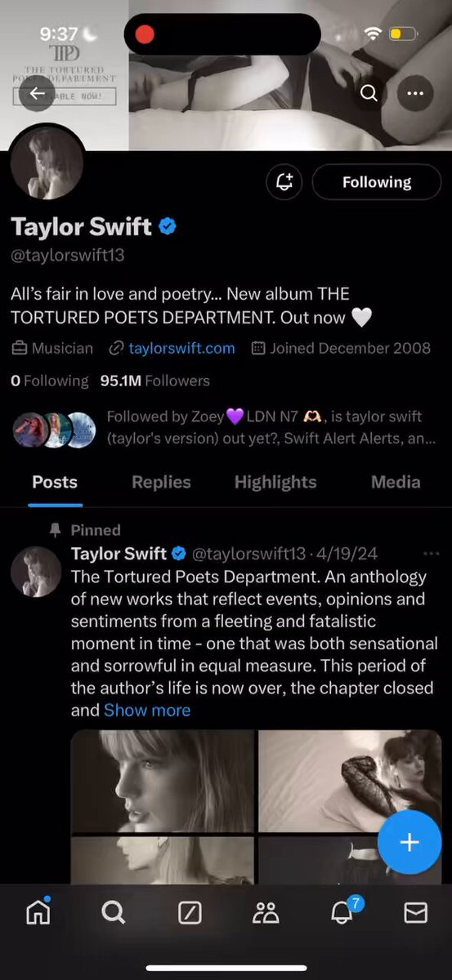The image size is (452, 980).
Task: Switch to the Replies tab
Action: (x=161, y=482)
